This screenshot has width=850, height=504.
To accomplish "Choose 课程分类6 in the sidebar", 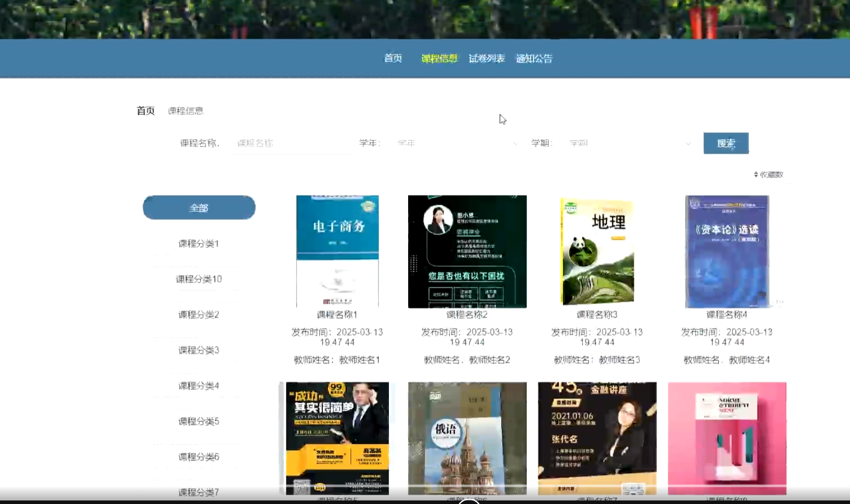I will coord(199,457).
